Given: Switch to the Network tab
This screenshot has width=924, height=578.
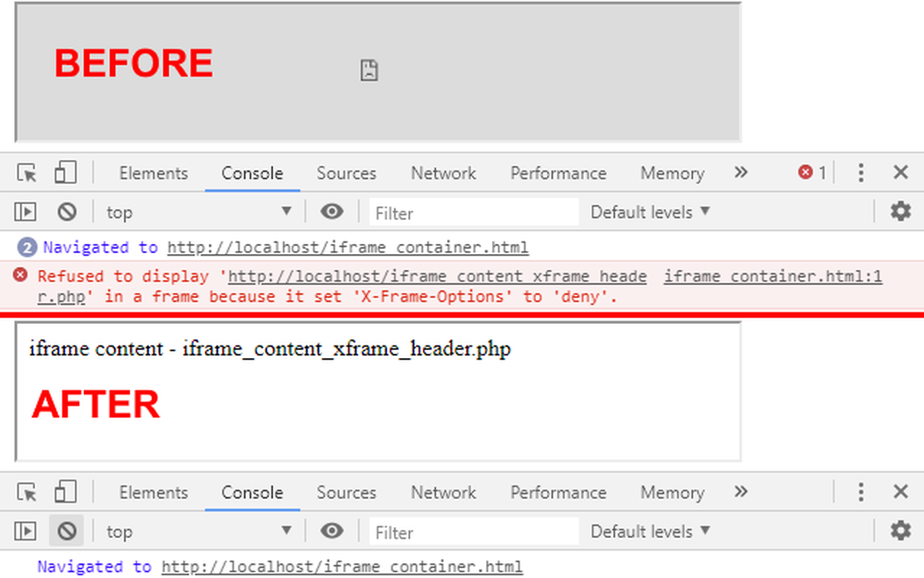Looking at the screenshot, I should (x=443, y=172).
